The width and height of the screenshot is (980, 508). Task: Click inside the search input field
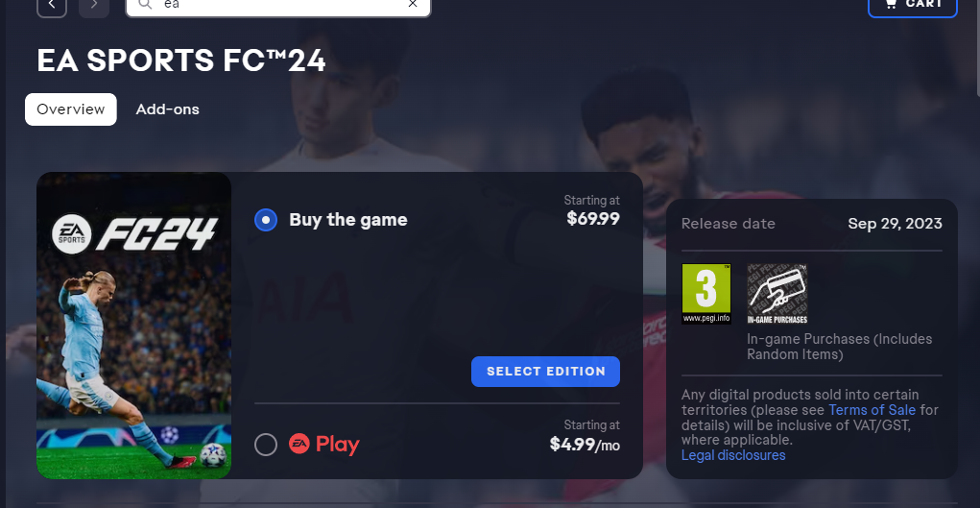(278, 6)
